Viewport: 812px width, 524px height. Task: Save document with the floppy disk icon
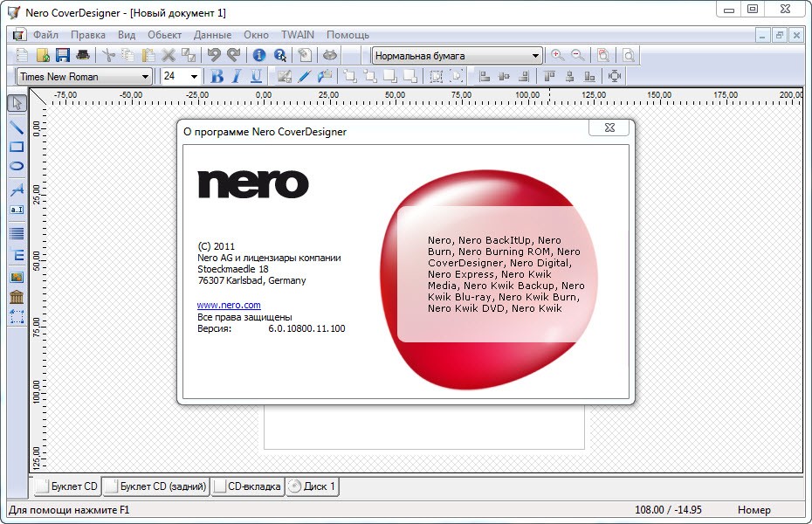(63, 55)
